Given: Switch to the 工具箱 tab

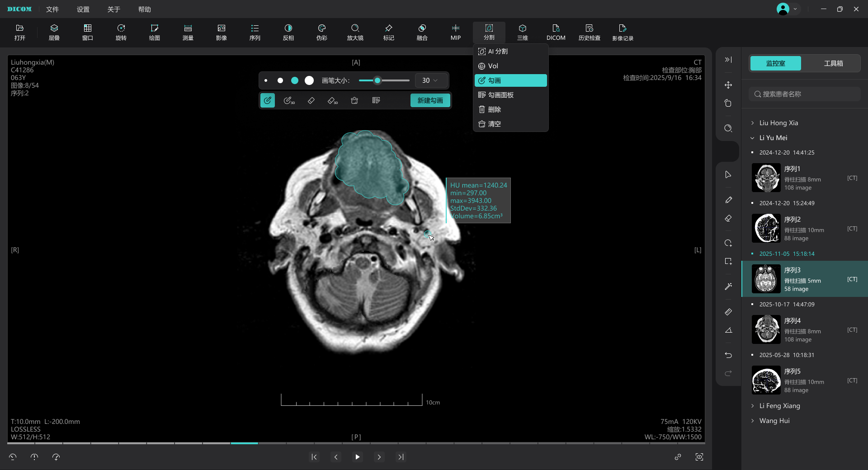Looking at the screenshot, I should pos(833,63).
